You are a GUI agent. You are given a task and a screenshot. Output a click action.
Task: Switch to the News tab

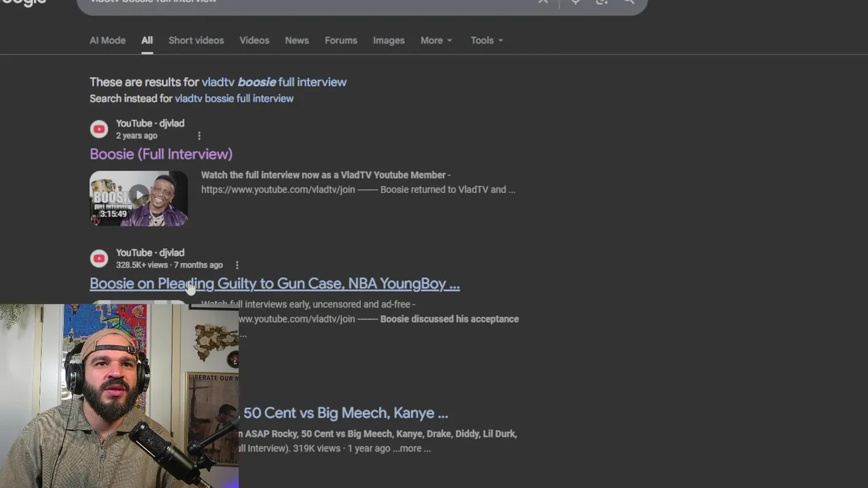[x=296, y=41]
